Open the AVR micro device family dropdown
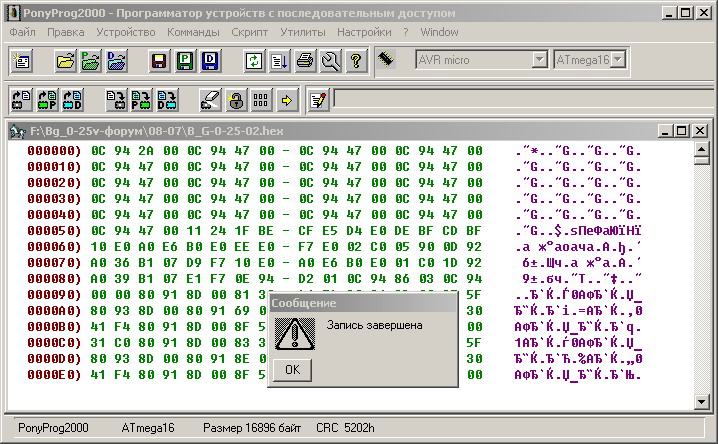Screen dimensions: 718x444 (x=540, y=60)
